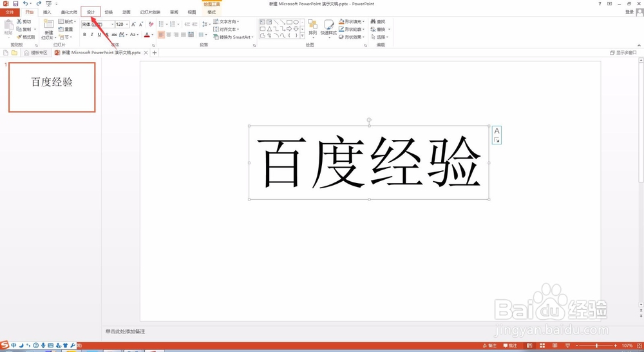644x352 pixels.
Task: Apply the red font color A
Action: pyautogui.click(x=147, y=35)
